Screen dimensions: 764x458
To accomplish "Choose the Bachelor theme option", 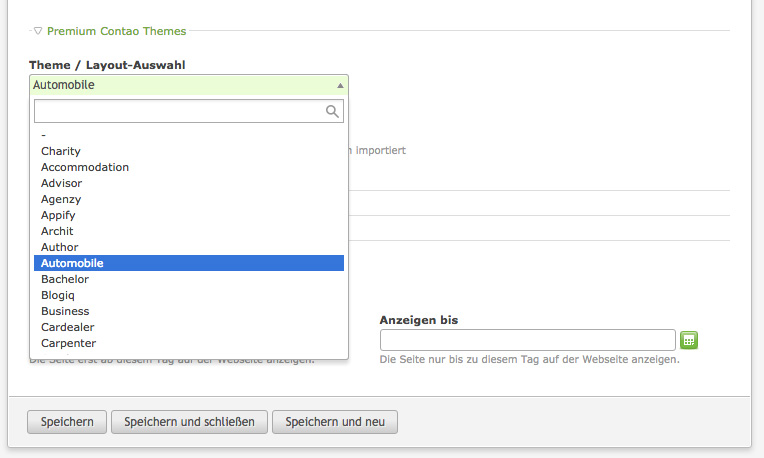I will point(65,279).
